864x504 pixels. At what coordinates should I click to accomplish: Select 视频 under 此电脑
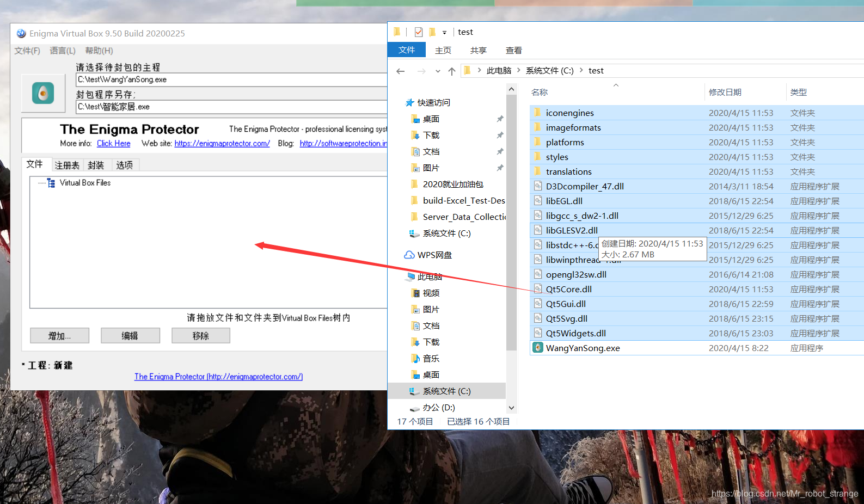click(431, 293)
